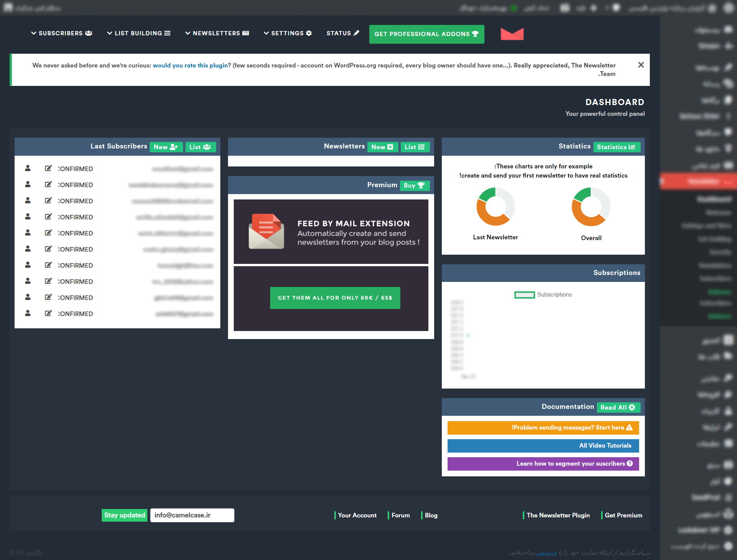Click the new newsletter icon
The width and height of the screenshot is (737, 560).
coord(382,147)
